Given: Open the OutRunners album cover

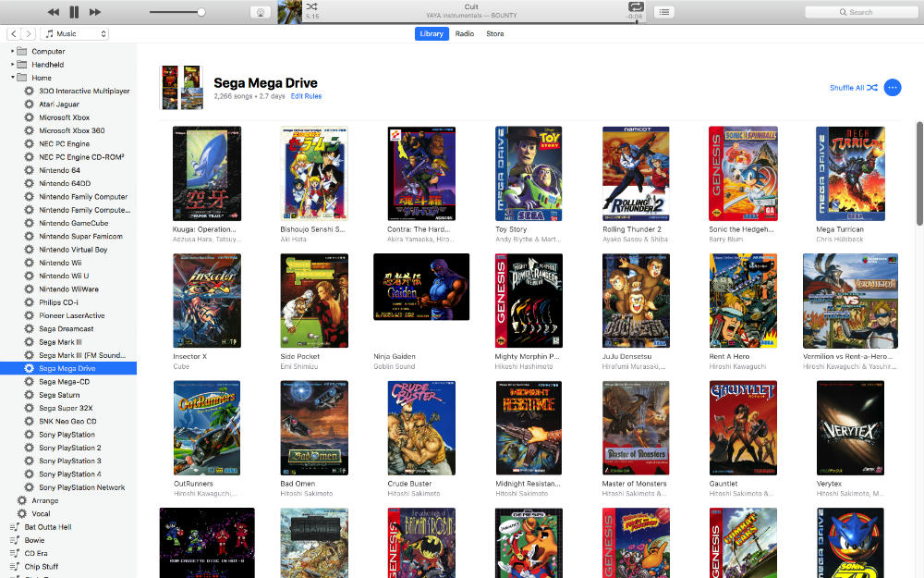Looking at the screenshot, I should click(207, 427).
